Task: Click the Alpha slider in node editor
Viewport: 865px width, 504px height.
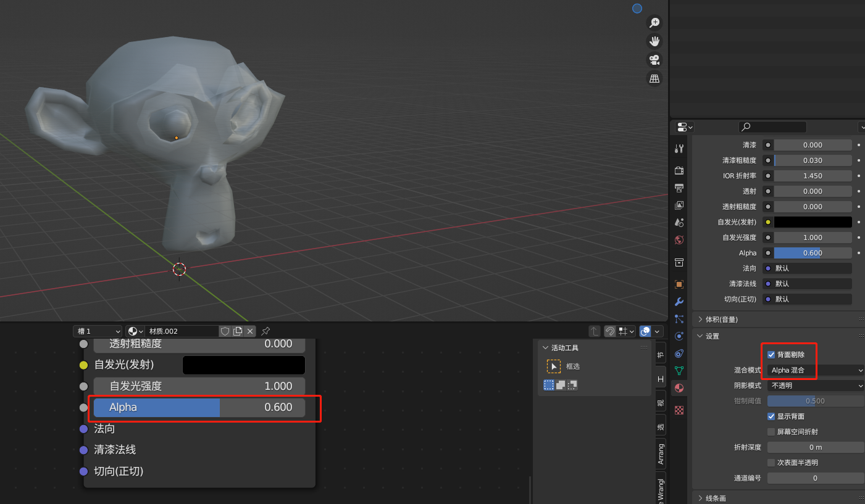Action: pos(199,407)
